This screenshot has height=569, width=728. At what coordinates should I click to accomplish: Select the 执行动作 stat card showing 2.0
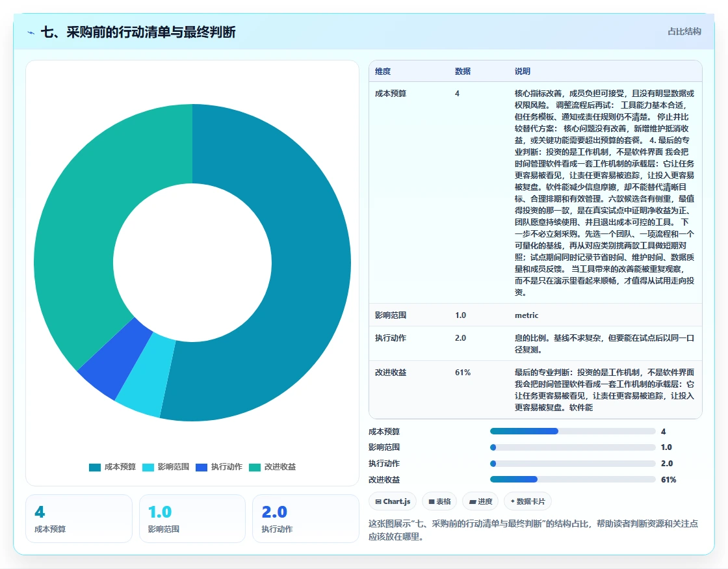point(305,518)
